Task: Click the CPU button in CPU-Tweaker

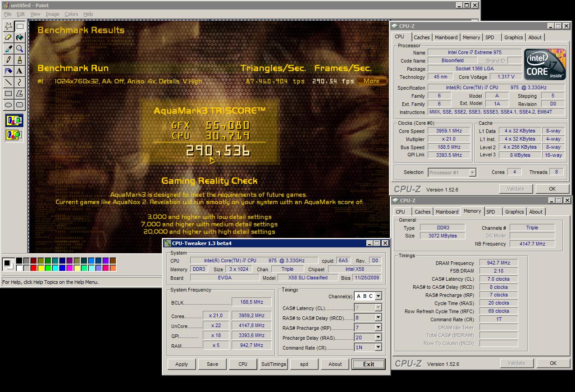Action: click(x=243, y=364)
